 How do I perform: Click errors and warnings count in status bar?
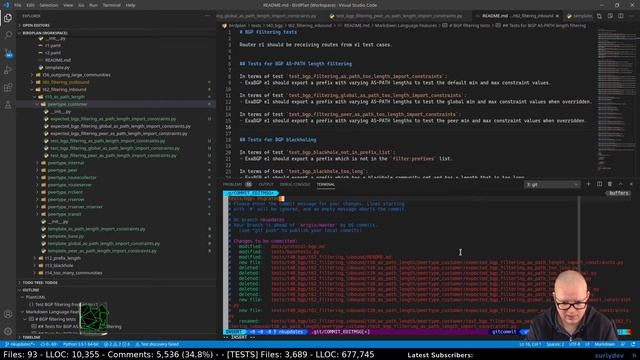click(x=117, y=344)
